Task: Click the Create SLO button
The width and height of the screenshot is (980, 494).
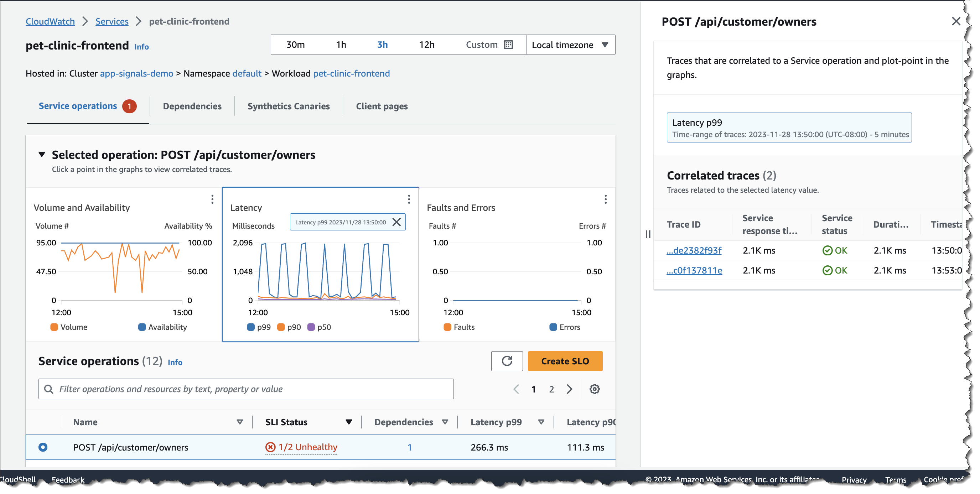Action: (x=565, y=361)
